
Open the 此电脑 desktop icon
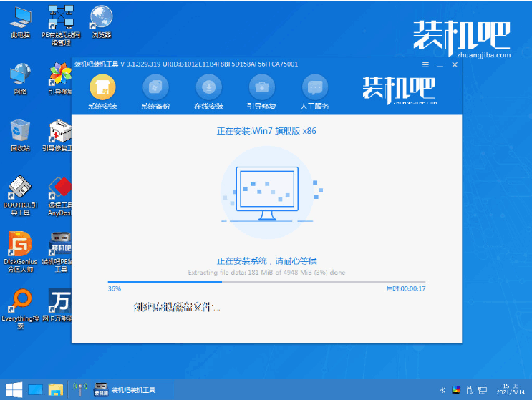click(x=20, y=22)
